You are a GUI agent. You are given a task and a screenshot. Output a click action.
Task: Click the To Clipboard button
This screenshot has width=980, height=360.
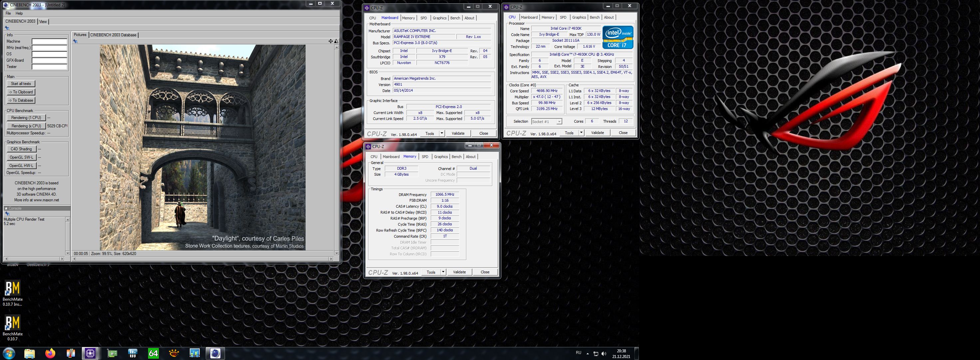pos(21,92)
